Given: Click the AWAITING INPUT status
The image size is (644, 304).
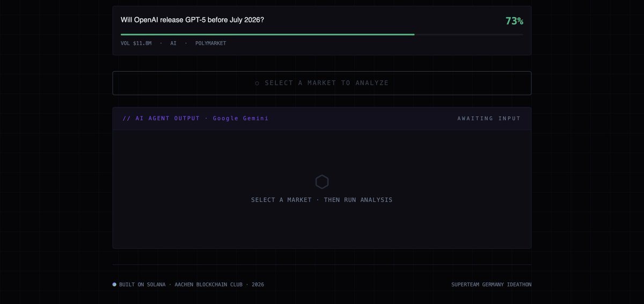Looking at the screenshot, I should (489, 118).
